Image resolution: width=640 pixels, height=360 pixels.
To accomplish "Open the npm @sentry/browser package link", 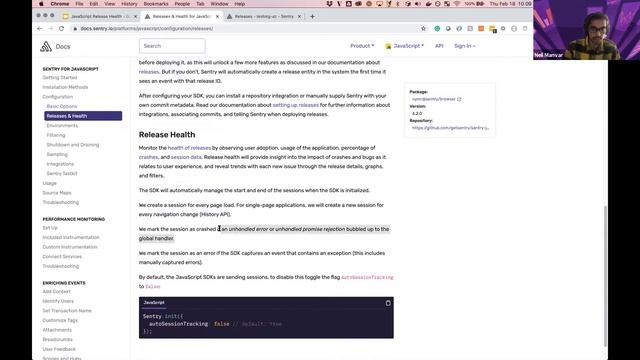I will click(x=433, y=99).
